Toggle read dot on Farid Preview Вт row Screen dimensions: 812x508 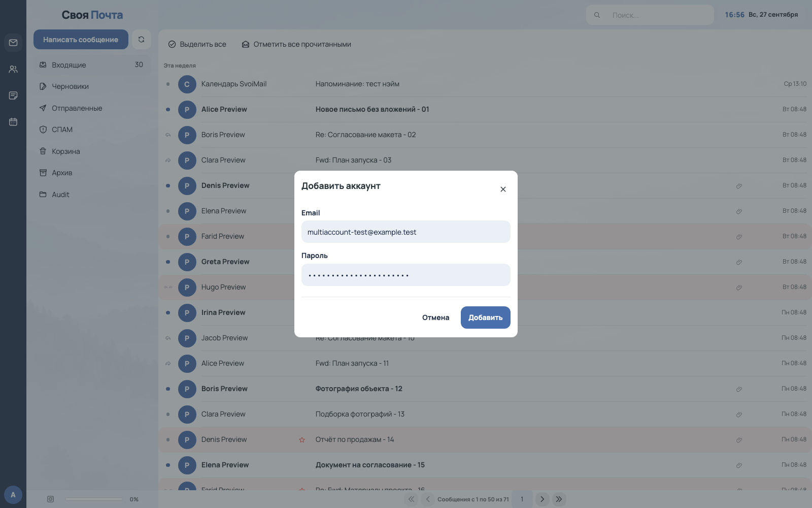click(x=168, y=237)
